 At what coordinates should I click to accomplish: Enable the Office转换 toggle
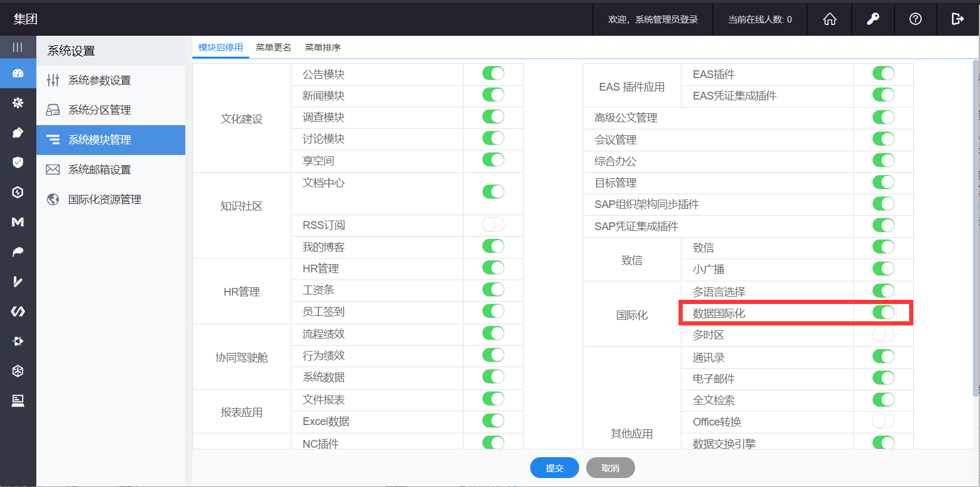click(x=883, y=421)
